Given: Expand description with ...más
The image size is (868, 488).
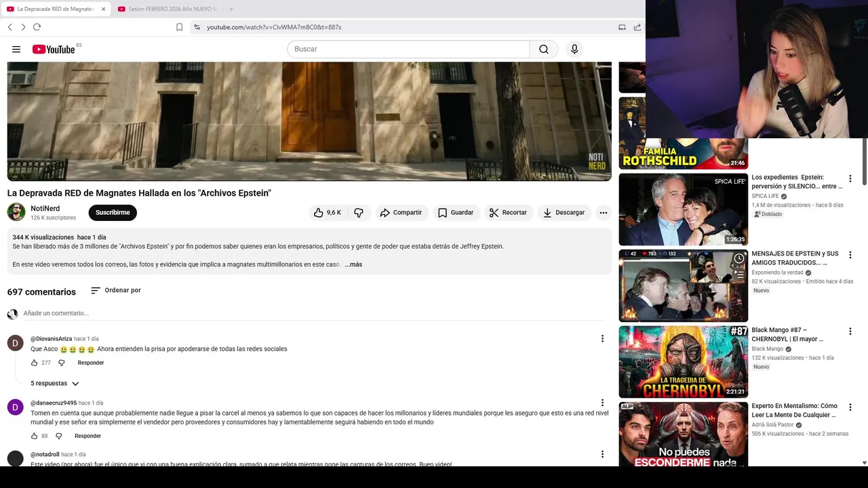Looking at the screenshot, I should [353, 264].
